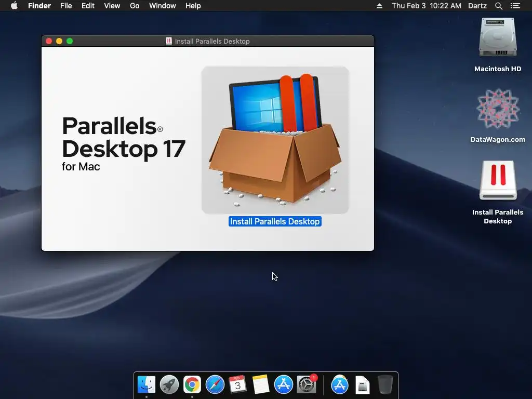Launch Launchpad rocket icon in Dock
The image size is (532, 399).
tap(169, 385)
